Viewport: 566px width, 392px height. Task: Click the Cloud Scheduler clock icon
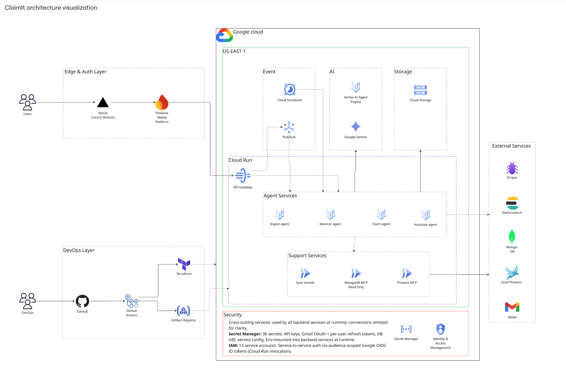coord(290,89)
